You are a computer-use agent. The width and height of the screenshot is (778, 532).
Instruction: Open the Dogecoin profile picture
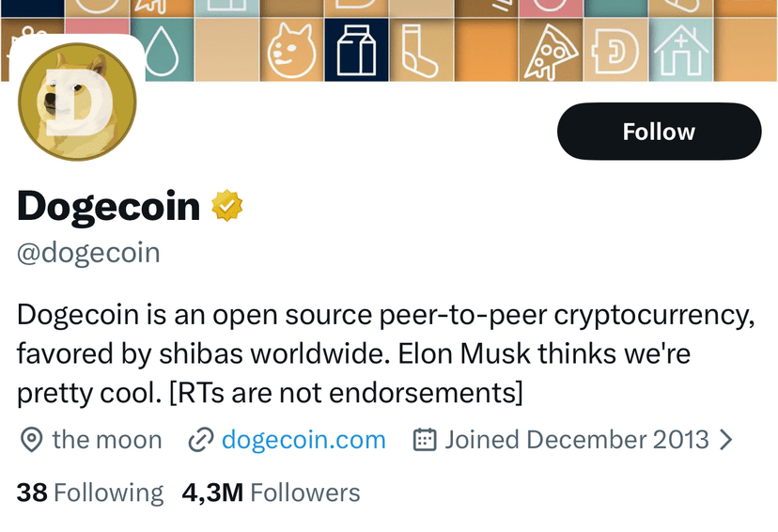click(77, 102)
